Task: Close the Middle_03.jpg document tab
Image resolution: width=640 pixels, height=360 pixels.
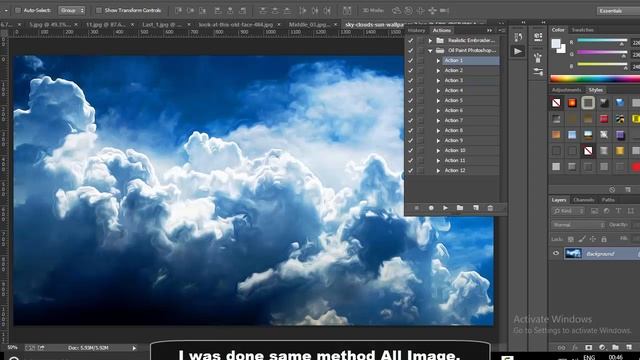Action: point(336,24)
